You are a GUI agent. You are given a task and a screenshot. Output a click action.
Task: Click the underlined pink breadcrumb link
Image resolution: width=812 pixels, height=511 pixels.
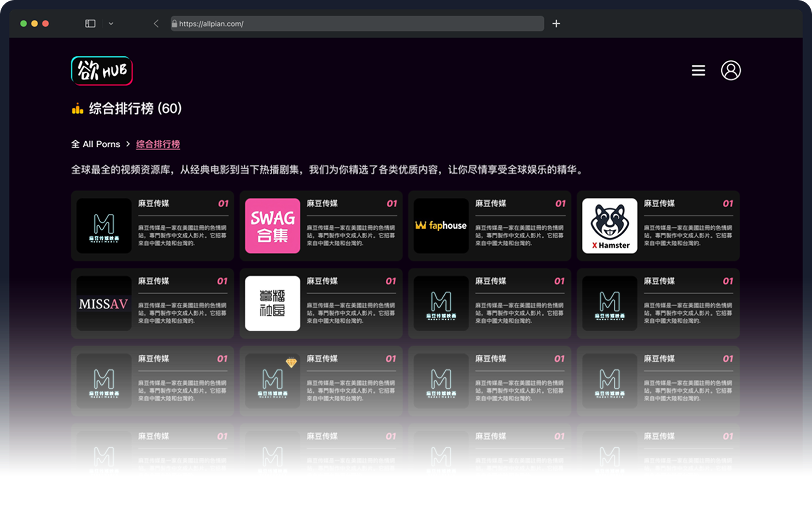[158, 144]
